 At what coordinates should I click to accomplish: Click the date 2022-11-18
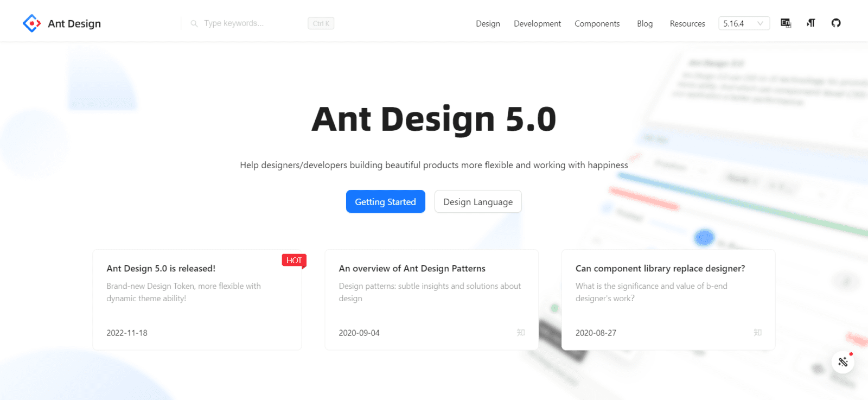click(127, 333)
